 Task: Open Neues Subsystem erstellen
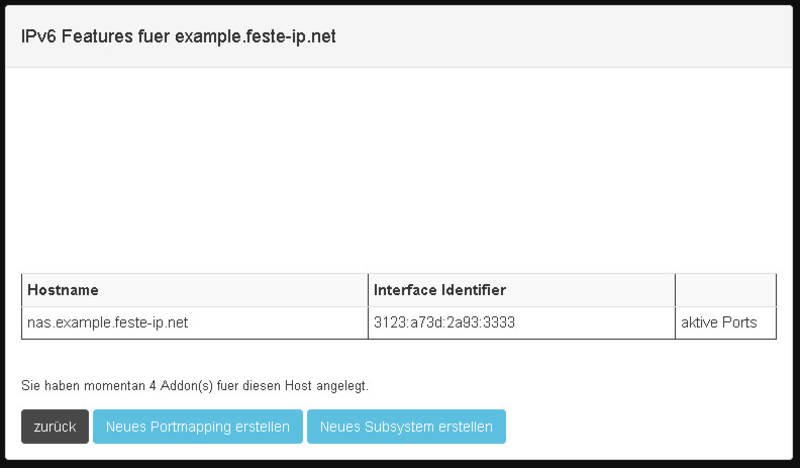point(406,426)
